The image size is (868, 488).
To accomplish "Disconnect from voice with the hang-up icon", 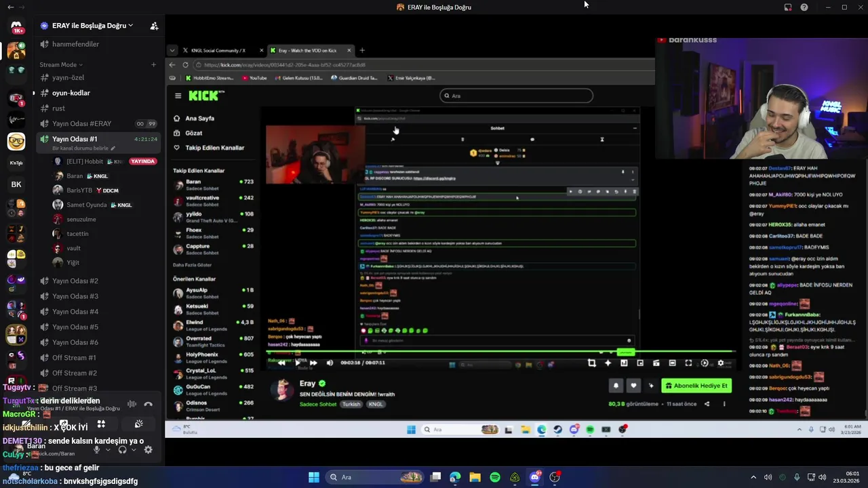I will (x=149, y=404).
